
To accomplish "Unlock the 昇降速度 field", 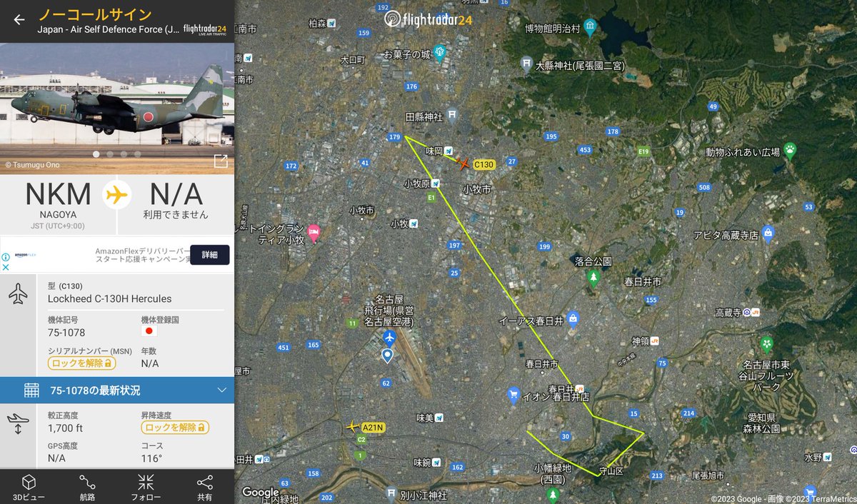I will (x=175, y=428).
